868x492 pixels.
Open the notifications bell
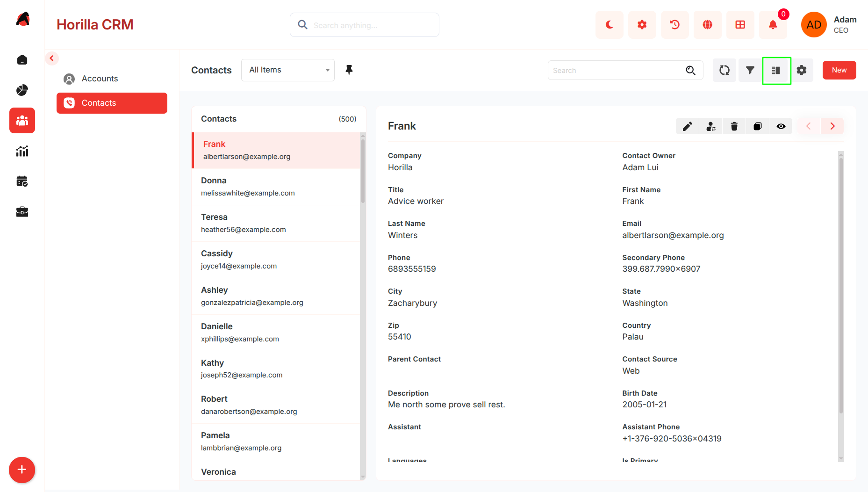tap(773, 25)
